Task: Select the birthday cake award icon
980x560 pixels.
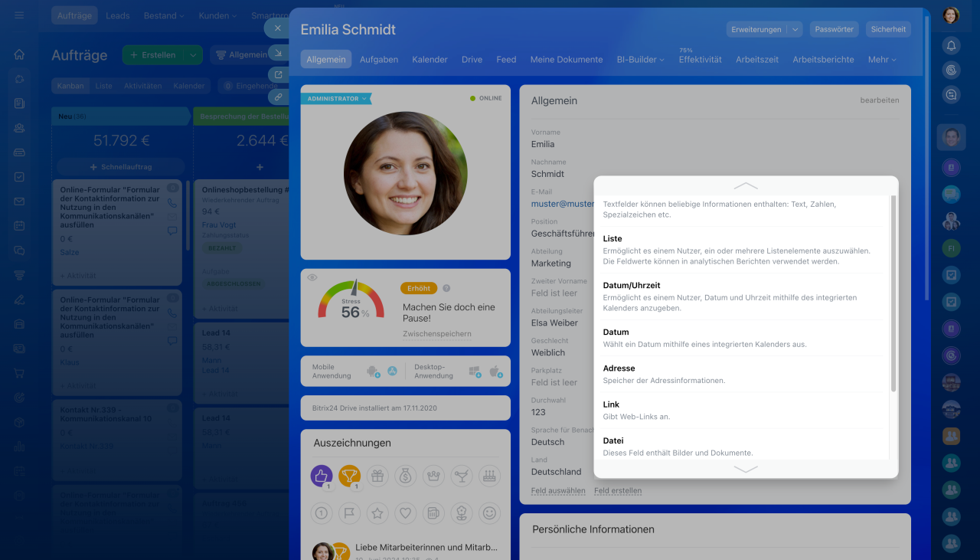Action: (x=489, y=476)
